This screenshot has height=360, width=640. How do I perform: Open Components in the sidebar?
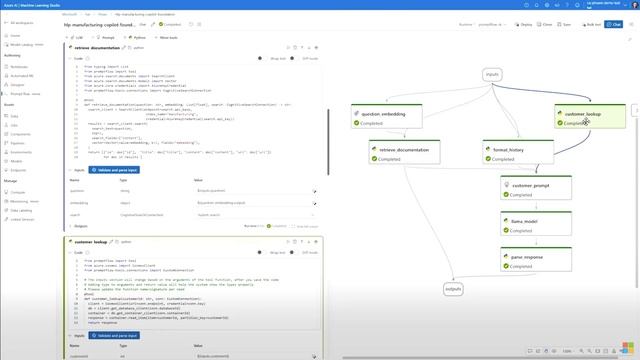click(20, 134)
